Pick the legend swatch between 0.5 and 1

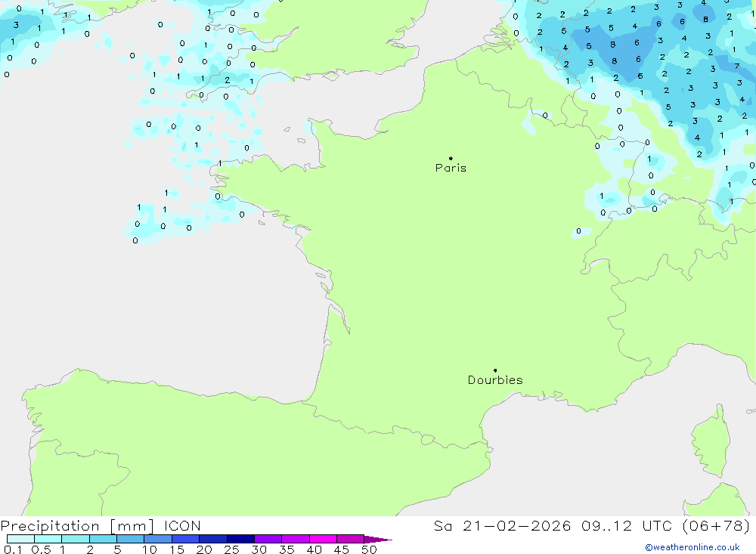pos(48,539)
